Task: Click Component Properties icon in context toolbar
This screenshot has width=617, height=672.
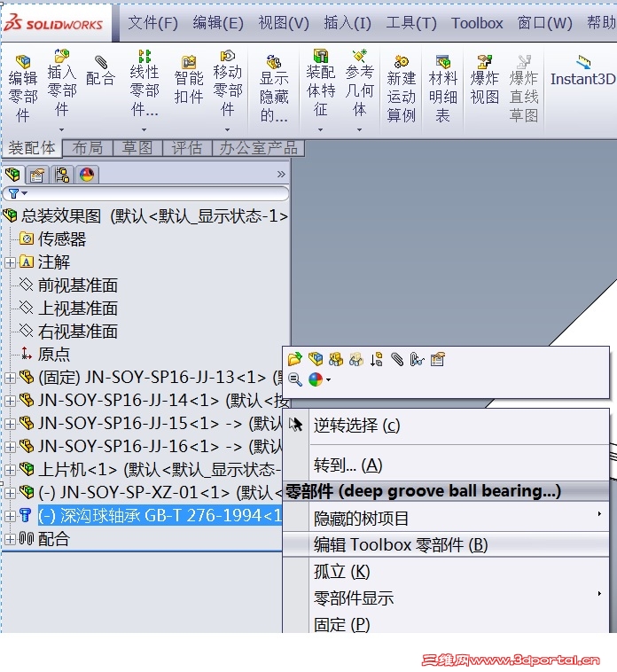Action: pos(438,359)
